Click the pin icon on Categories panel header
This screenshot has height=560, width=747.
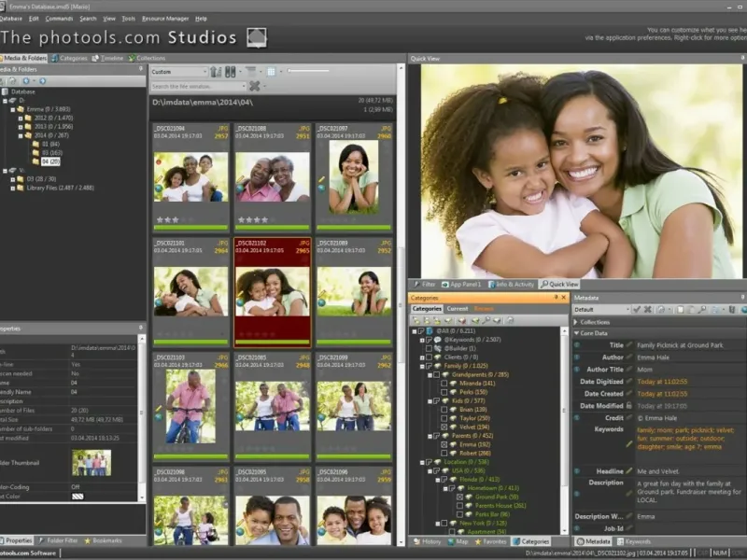(553, 298)
